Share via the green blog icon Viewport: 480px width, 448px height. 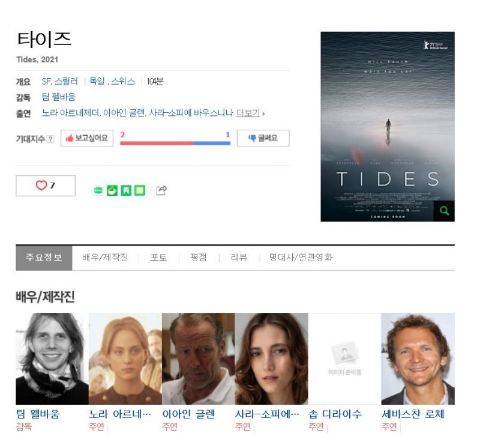point(98,190)
